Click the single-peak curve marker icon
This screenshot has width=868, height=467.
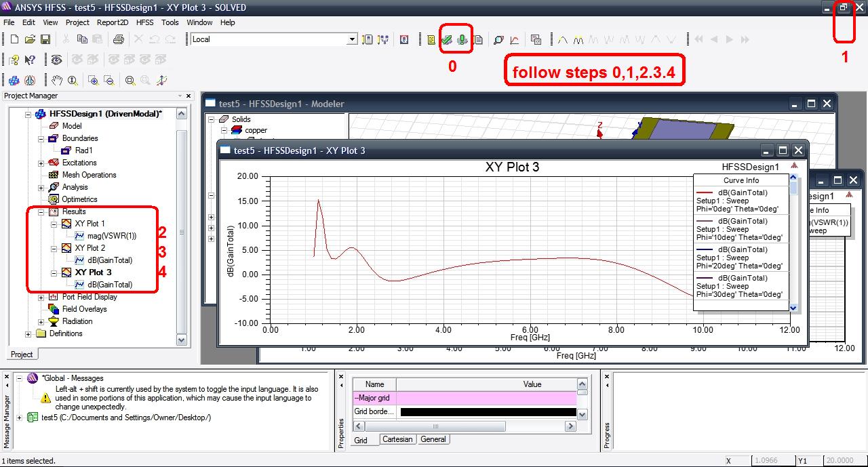point(562,40)
